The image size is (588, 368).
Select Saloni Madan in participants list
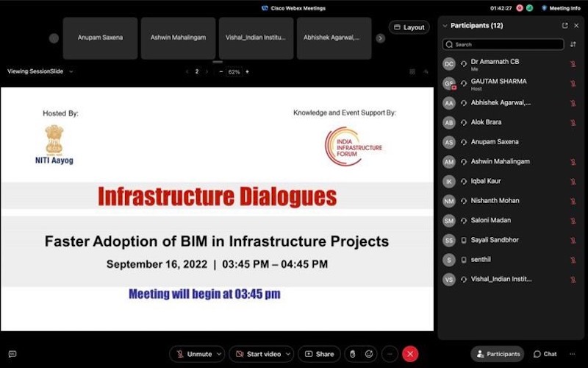510,220
